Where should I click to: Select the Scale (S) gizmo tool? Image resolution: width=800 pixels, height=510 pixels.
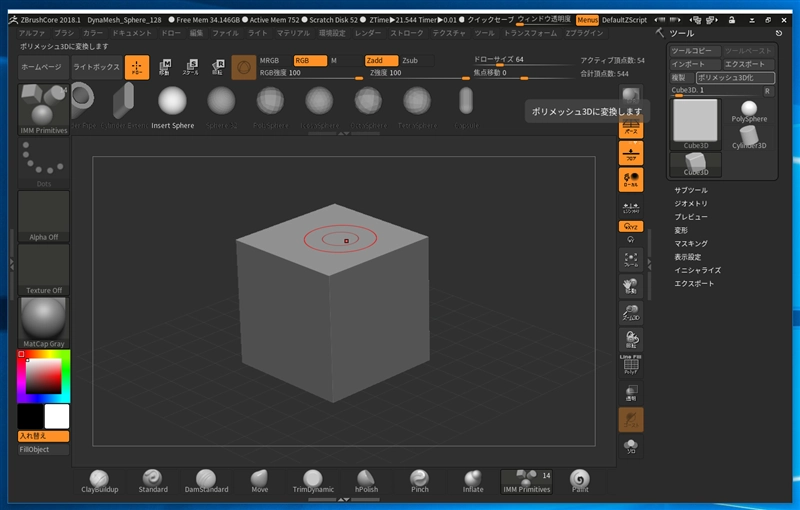[x=191, y=67]
